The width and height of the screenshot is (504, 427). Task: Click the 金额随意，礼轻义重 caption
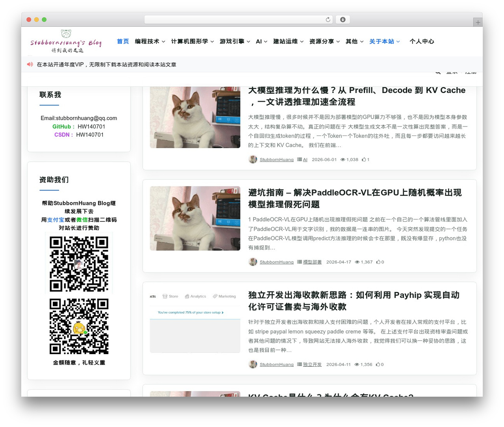(x=79, y=363)
